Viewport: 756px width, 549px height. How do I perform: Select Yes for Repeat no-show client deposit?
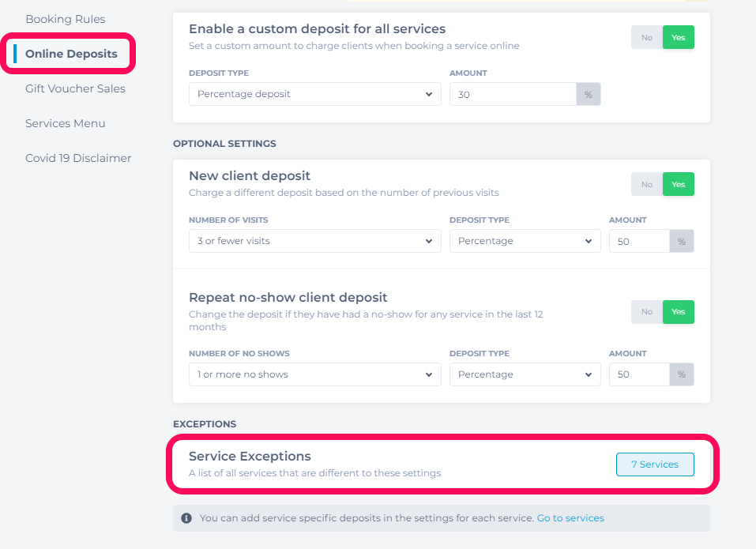click(x=679, y=312)
